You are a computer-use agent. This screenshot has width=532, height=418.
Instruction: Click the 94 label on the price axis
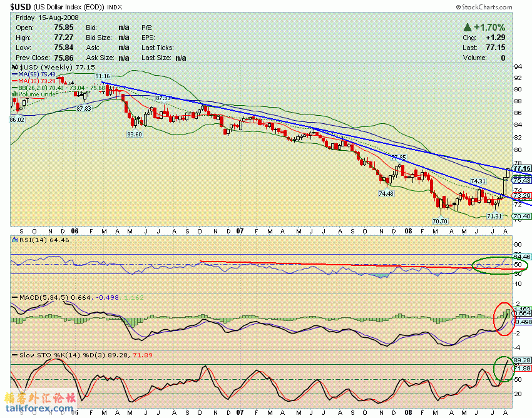(518, 67)
